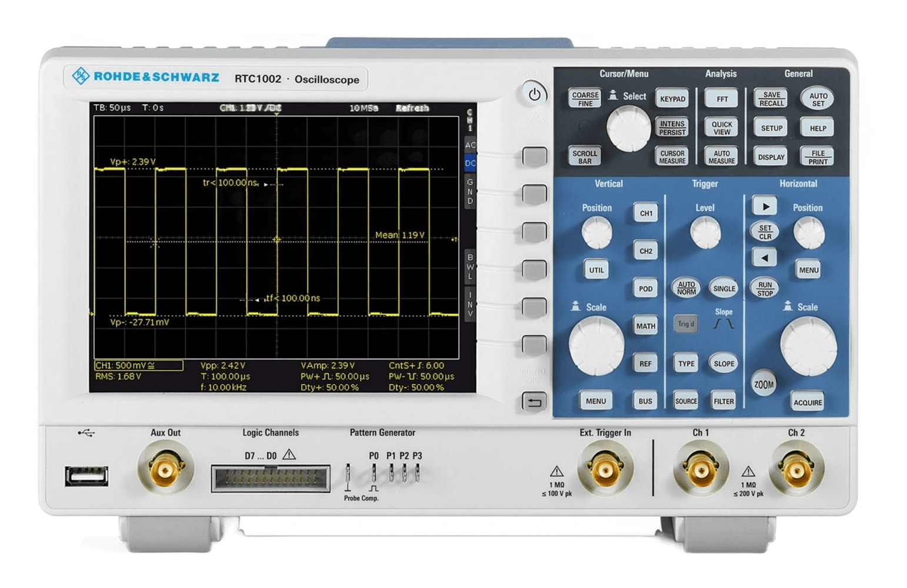Image resolution: width=907 pixels, height=588 pixels.
Task: Click the Logic Channels D7...D0 connector
Action: coord(271,478)
